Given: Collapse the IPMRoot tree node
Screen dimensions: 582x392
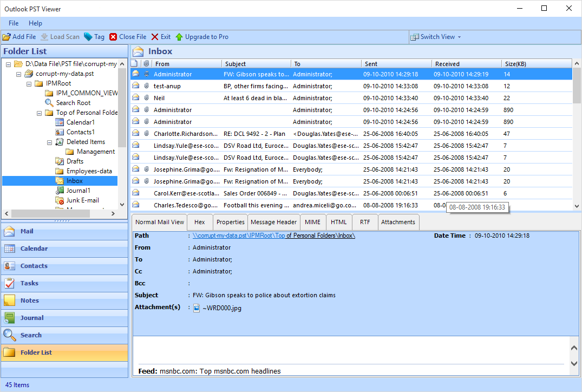Looking at the screenshot, I should click(x=29, y=84).
